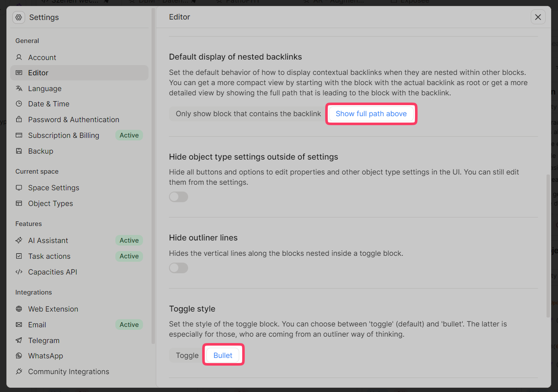The image size is (558, 392).
Task: Go to Object Types settings
Action: click(50, 203)
